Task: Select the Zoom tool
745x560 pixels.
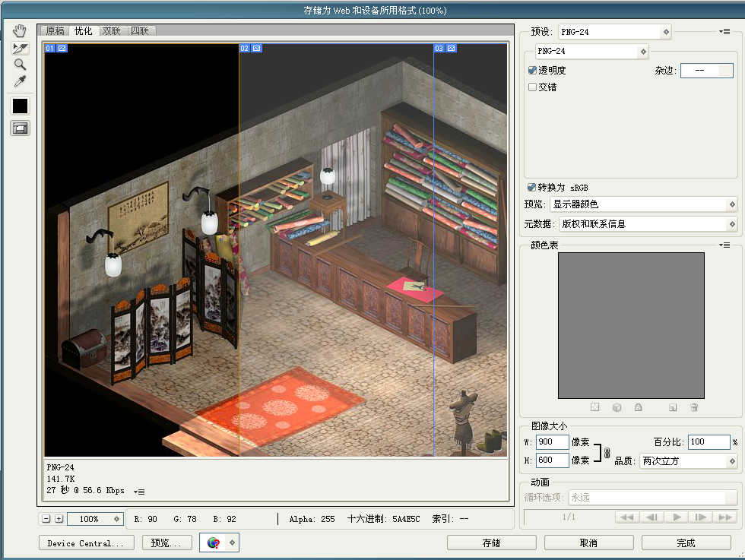Action: pyautogui.click(x=20, y=65)
